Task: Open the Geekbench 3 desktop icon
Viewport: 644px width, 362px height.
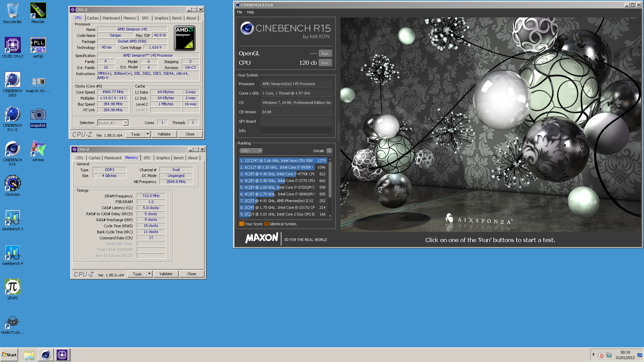Action: [x=12, y=221]
